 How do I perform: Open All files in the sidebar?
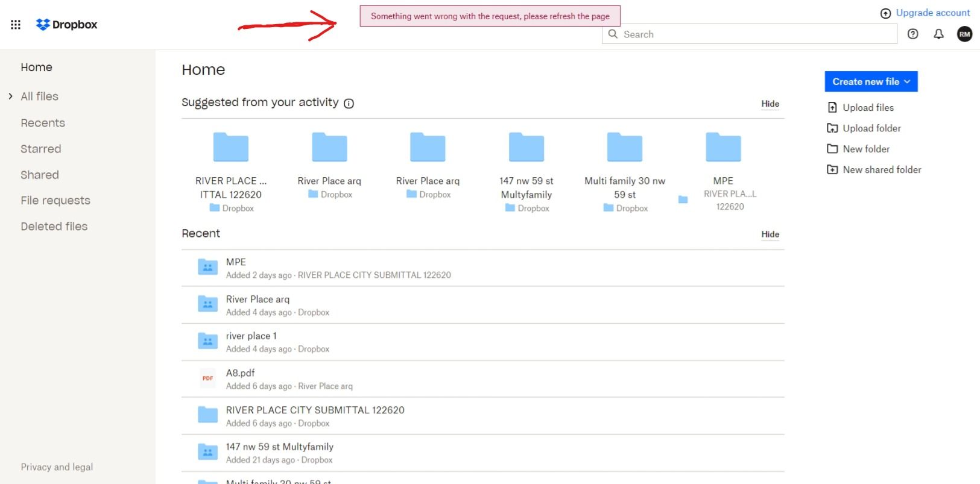tap(39, 96)
